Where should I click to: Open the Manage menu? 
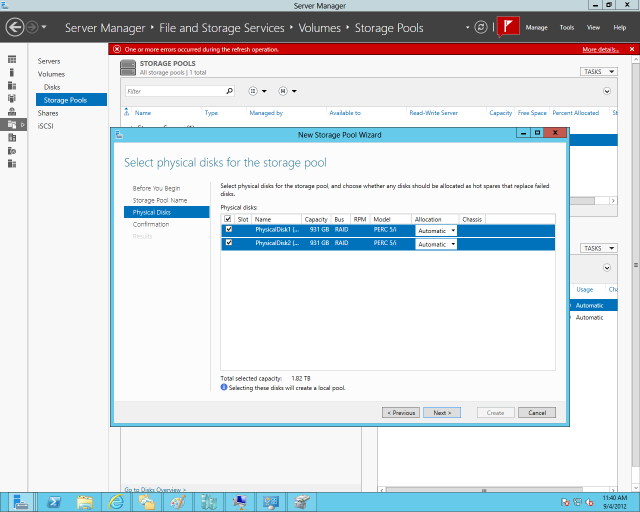point(536,27)
